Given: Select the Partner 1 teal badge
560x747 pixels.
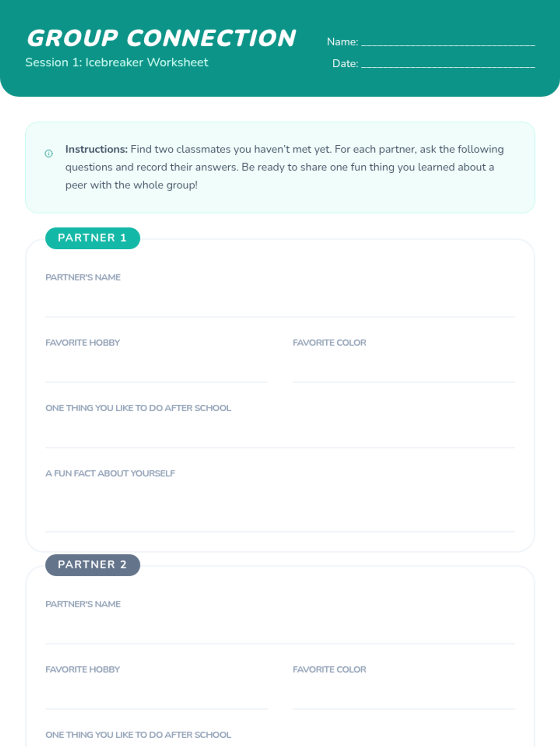Looking at the screenshot, I should (92, 238).
